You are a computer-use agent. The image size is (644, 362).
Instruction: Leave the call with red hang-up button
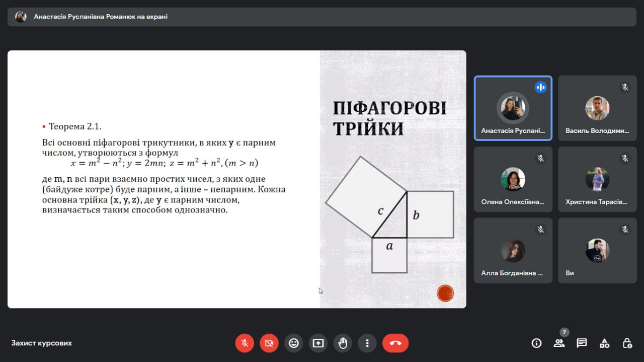tap(395, 343)
